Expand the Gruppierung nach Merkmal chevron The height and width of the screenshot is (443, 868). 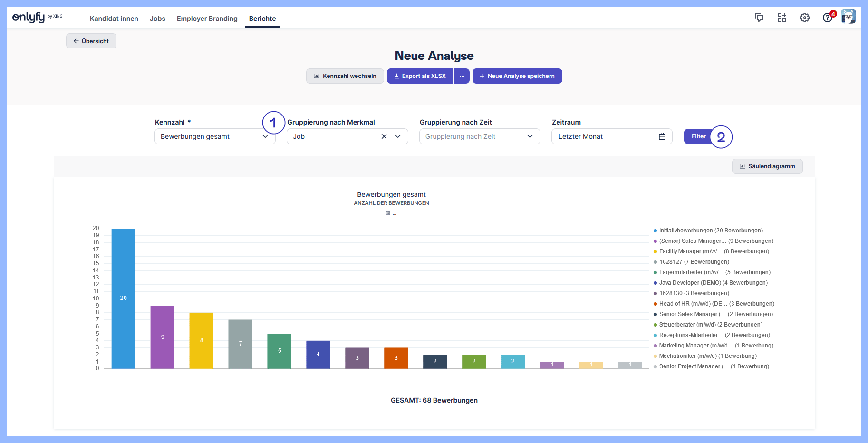pos(398,136)
